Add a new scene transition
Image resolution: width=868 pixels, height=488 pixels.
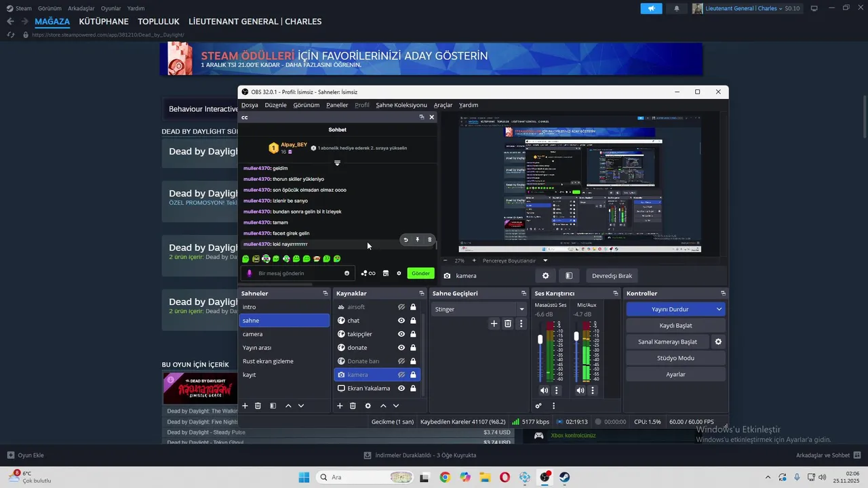tap(494, 324)
